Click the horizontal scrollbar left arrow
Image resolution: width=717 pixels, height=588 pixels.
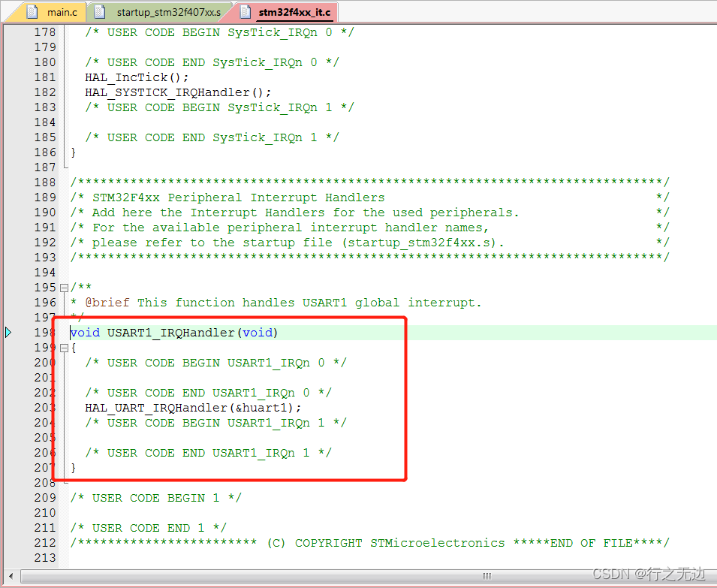click(x=11, y=576)
